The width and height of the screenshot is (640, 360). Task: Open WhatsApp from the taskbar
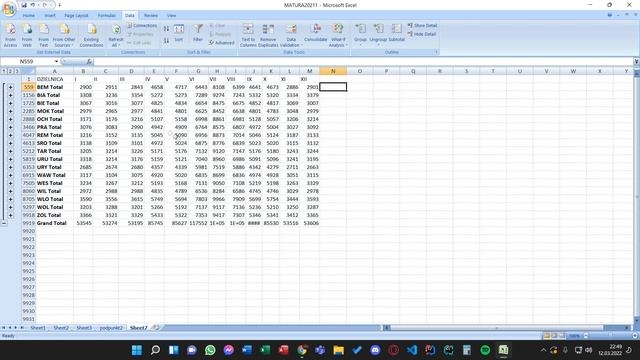tap(210, 350)
